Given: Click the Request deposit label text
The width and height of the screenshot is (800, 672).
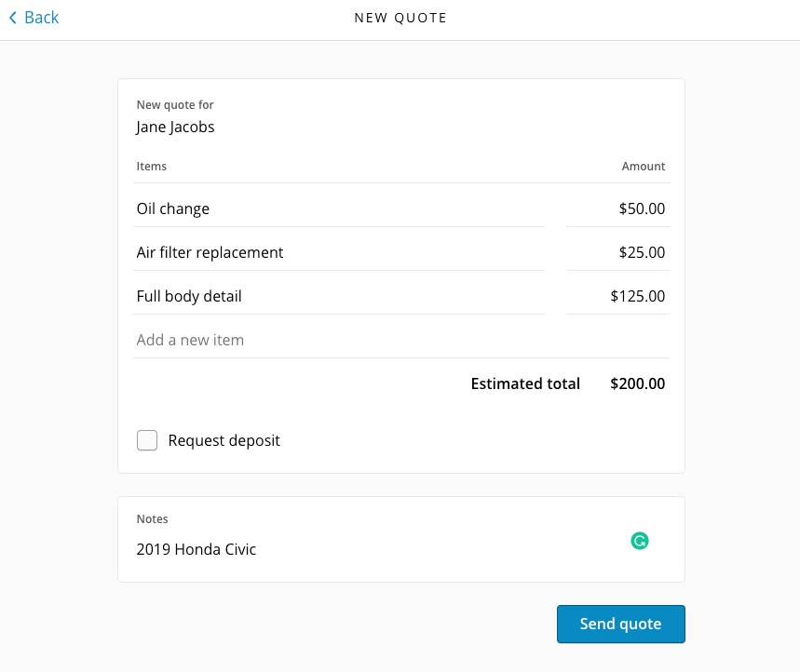Looking at the screenshot, I should tap(224, 440).
